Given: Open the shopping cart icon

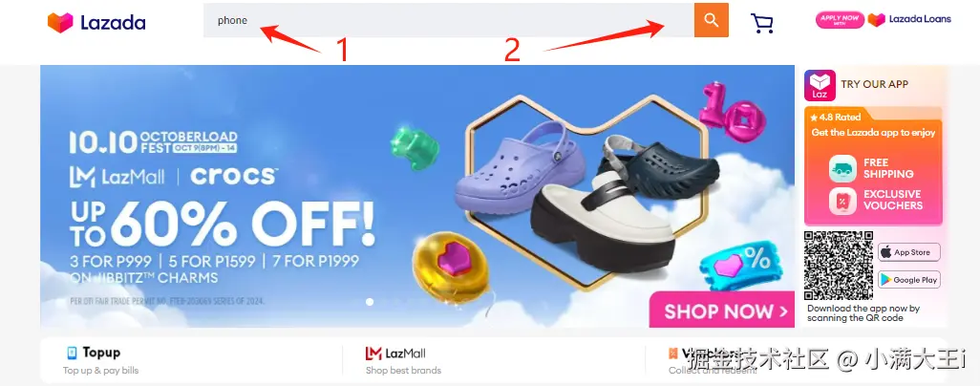Looking at the screenshot, I should (x=762, y=23).
